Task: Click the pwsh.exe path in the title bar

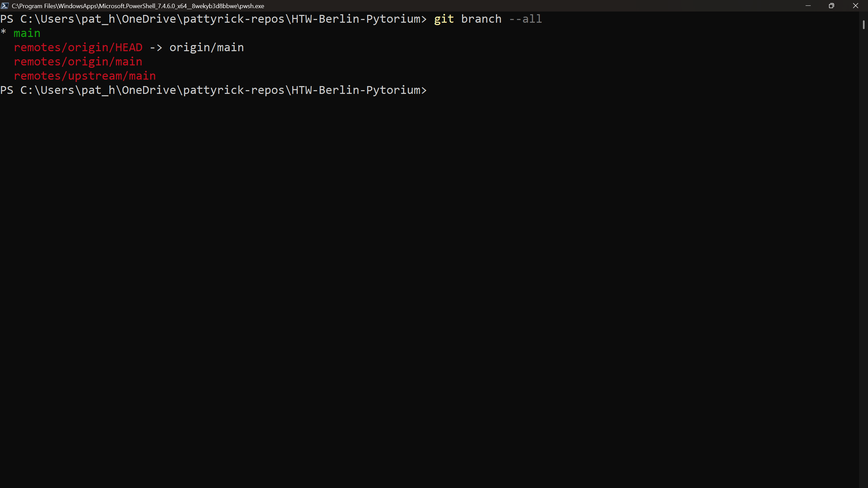Action: (x=138, y=6)
